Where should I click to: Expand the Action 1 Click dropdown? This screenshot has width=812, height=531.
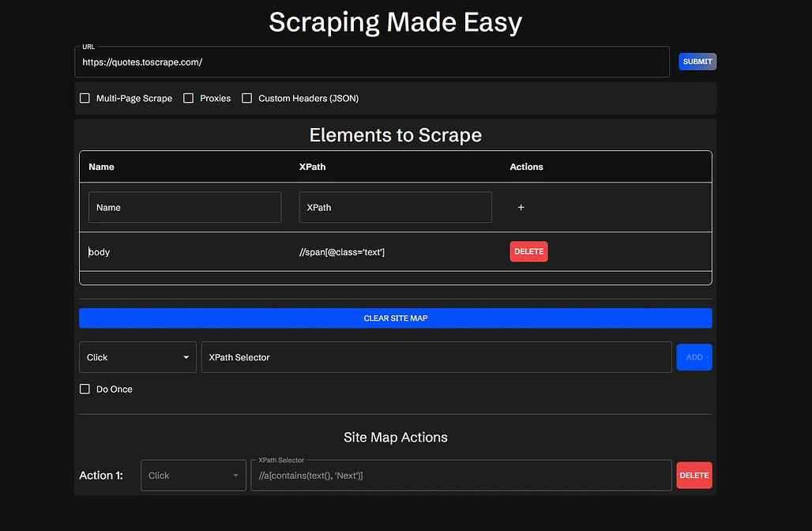(194, 476)
